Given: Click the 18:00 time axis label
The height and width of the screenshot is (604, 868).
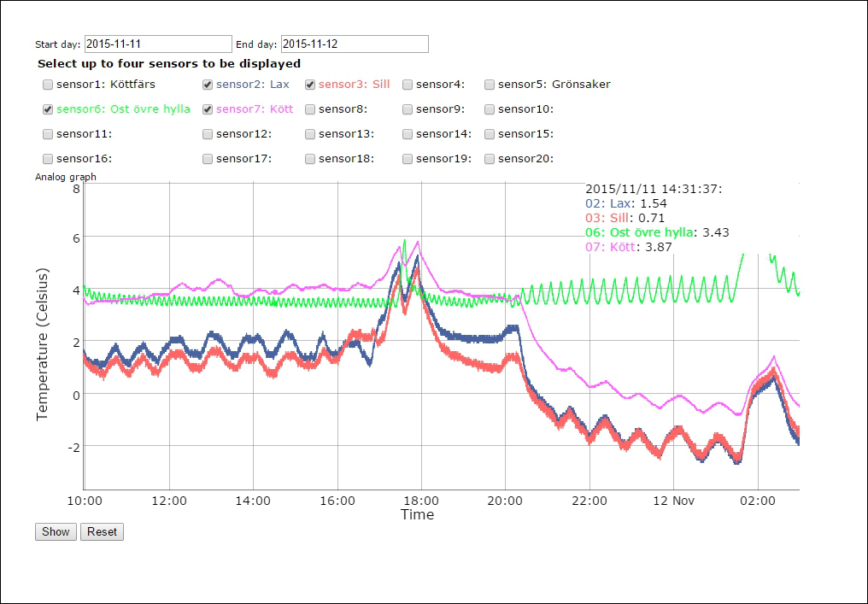Looking at the screenshot, I should click(x=421, y=501).
